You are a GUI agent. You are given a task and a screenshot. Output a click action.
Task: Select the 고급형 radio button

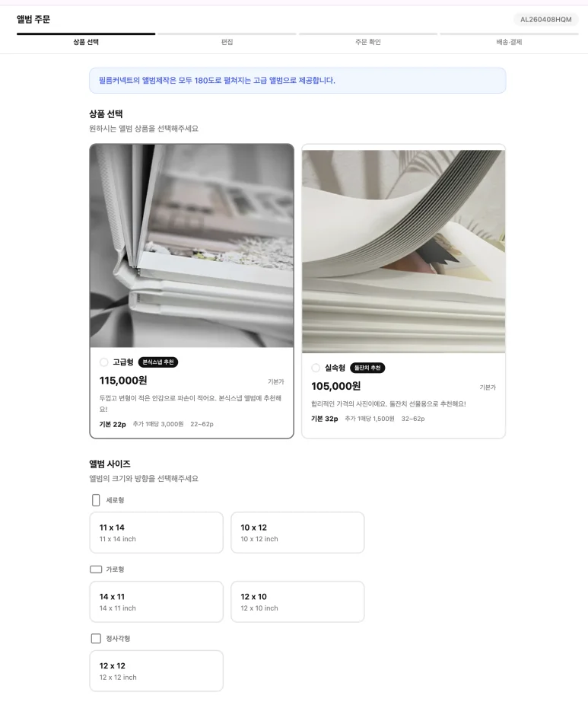[x=103, y=362]
